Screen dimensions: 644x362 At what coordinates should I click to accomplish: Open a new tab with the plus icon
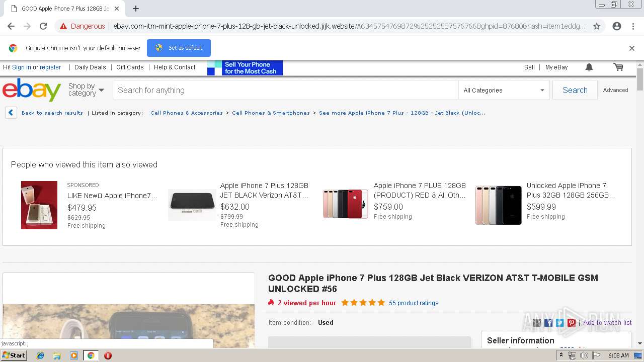tap(136, 9)
